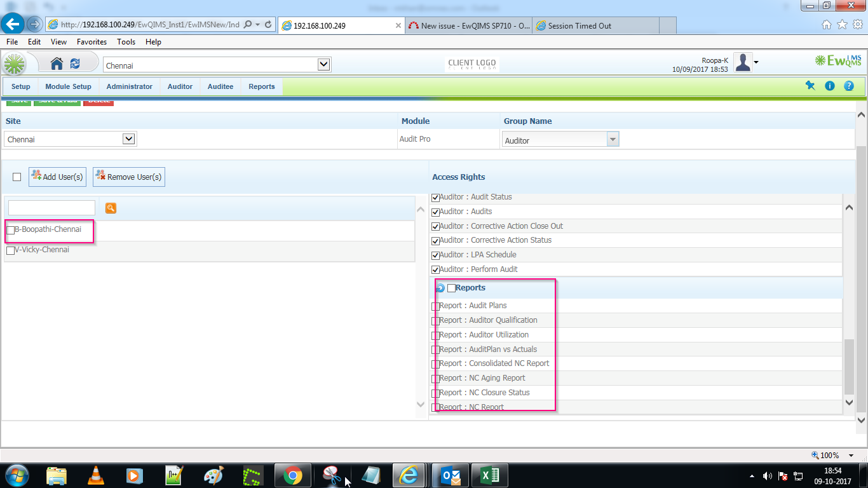868x488 pixels.
Task: Open IE Favorites menu
Action: point(92,42)
